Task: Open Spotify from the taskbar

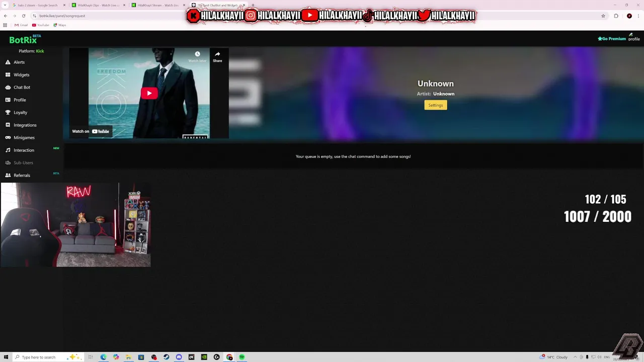Action: pyautogui.click(x=242, y=357)
